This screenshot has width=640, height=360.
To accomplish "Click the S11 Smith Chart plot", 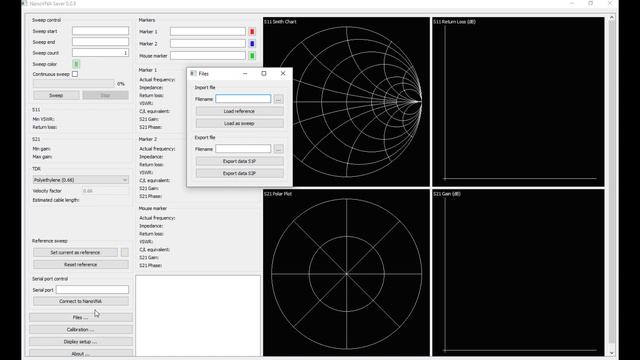I will coord(346,102).
